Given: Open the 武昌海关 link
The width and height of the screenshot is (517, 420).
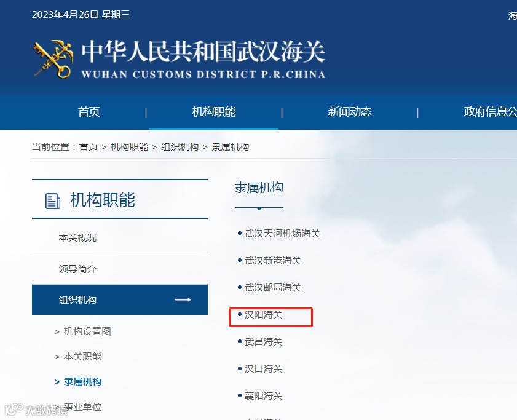Looking at the screenshot, I should [263, 342].
